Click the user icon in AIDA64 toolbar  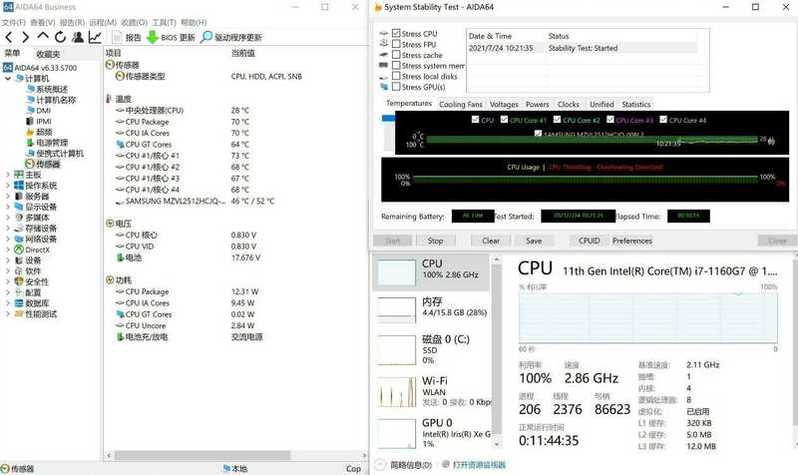point(78,37)
